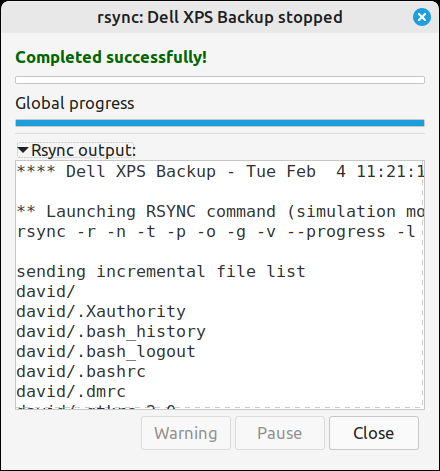Click the david/.Xauthority output line

(101, 312)
